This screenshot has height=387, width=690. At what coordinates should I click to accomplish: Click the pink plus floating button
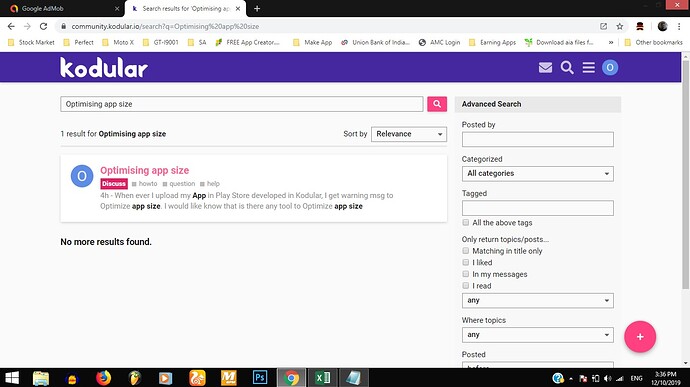(x=640, y=337)
